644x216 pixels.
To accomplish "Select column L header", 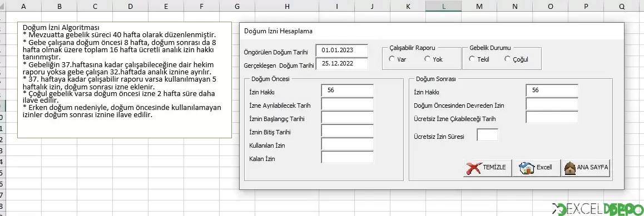I will [444, 6].
